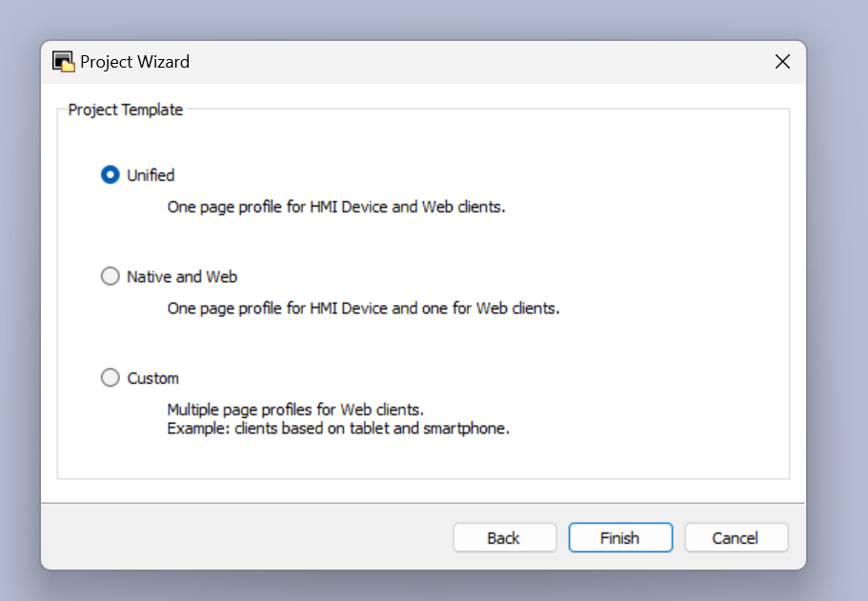Click the description mentioning one for Web clients
Viewport: 868px width, 601px height.
(x=363, y=309)
